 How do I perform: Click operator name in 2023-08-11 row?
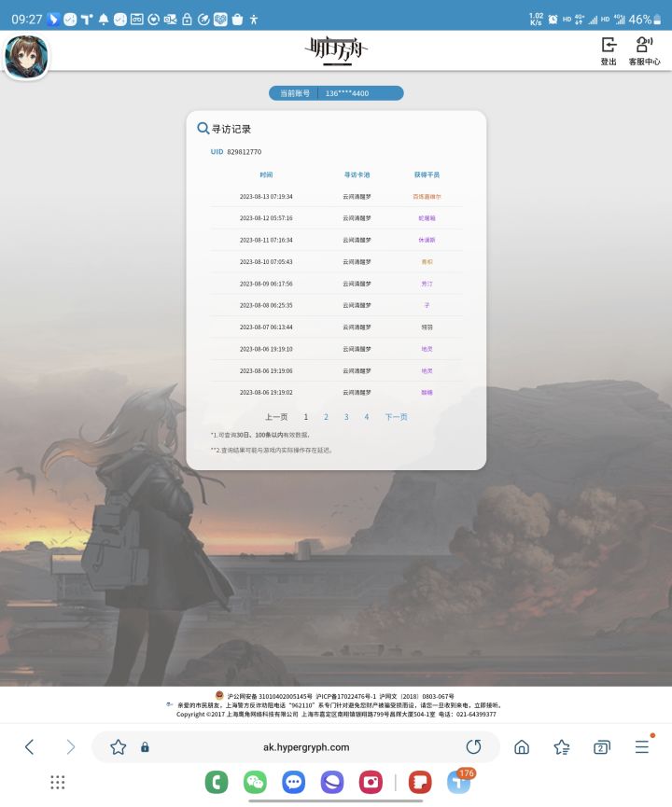427,241
